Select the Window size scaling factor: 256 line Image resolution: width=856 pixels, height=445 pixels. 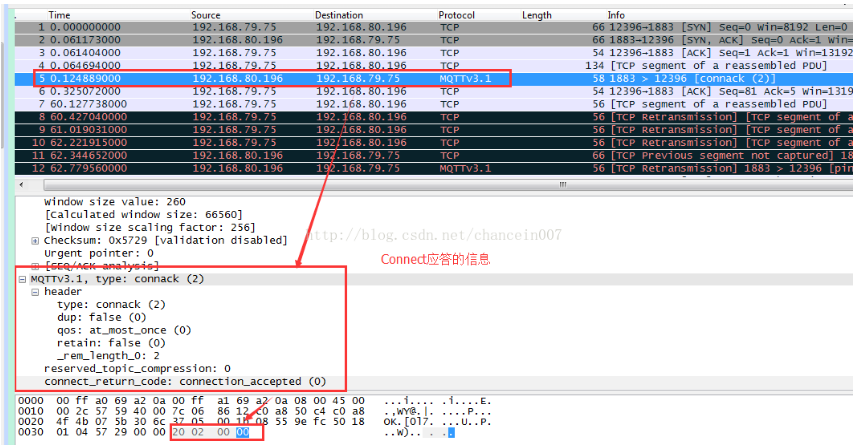(150, 228)
